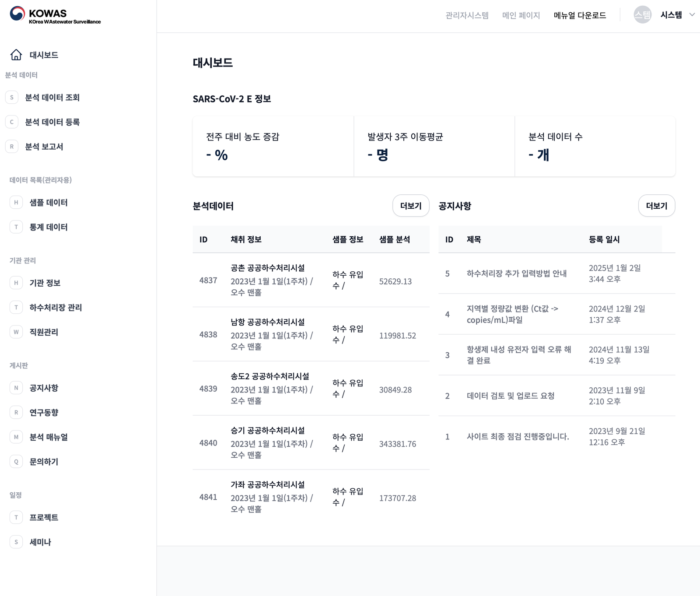Open notice 지역별 정량값 변환 파일
The image size is (700, 596).
pyautogui.click(x=512, y=314)
